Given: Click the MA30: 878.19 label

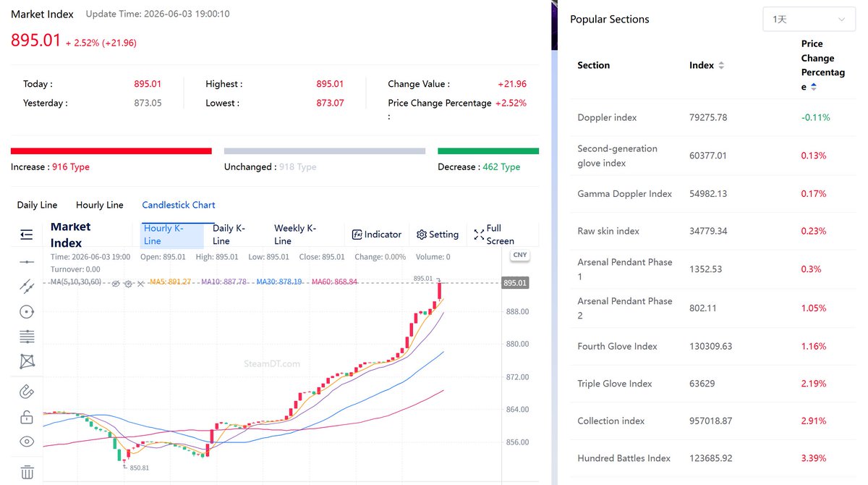Looking at the screenshot, I should pyautogui.click(x=279, y=282).
